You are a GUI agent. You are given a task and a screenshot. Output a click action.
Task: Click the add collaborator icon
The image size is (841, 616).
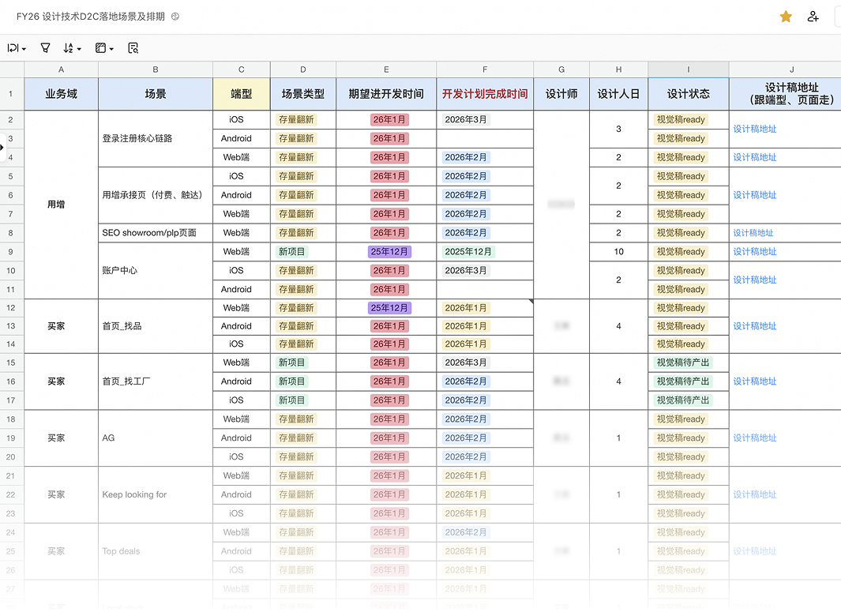[x=813, y=17]
